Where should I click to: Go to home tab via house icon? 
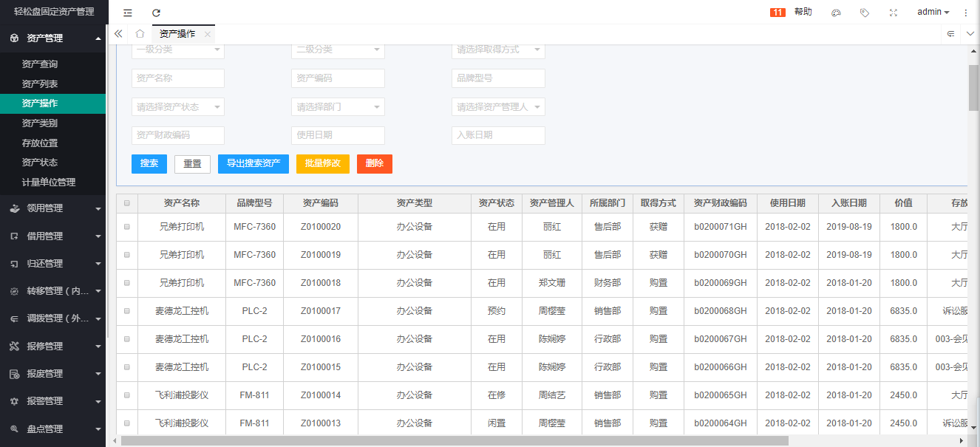(x=140, y=34)
